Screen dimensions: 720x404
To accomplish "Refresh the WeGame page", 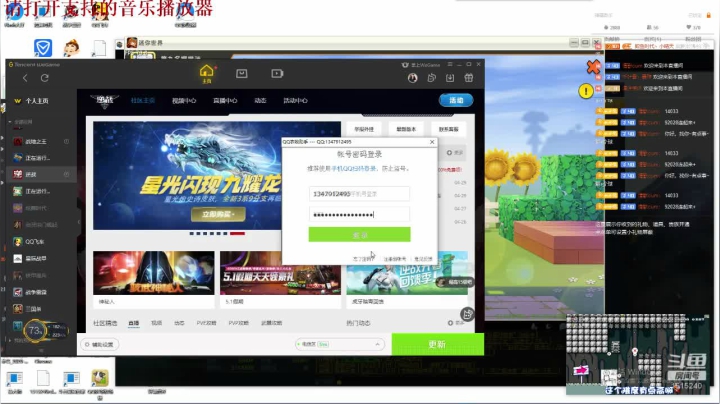I will (x=45, y=78).
